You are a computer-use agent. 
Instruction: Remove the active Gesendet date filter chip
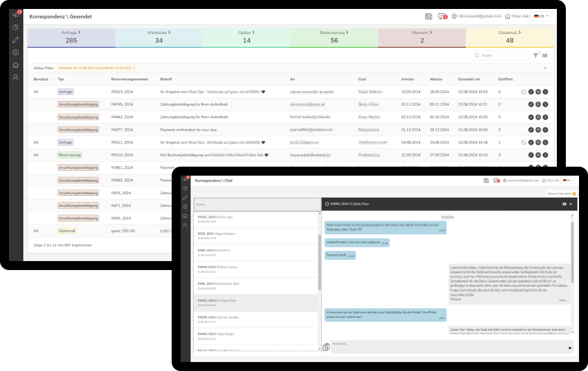[134, 68]
